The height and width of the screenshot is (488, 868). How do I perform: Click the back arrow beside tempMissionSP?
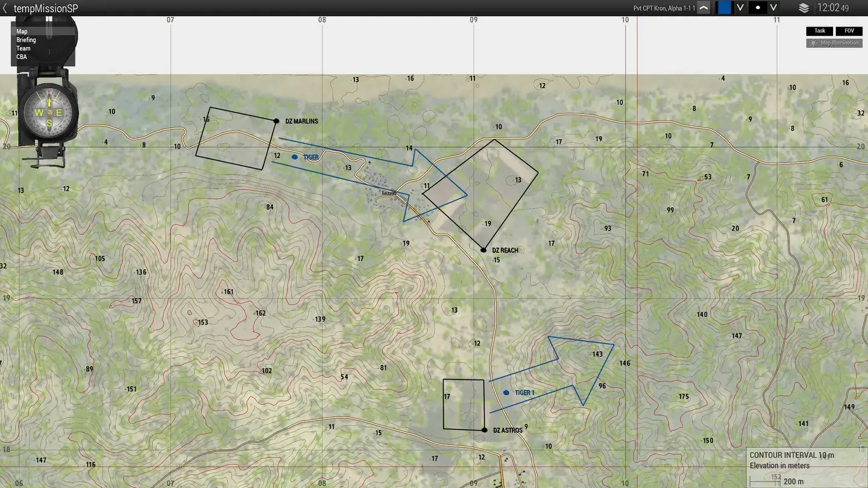tap(6, 8)
